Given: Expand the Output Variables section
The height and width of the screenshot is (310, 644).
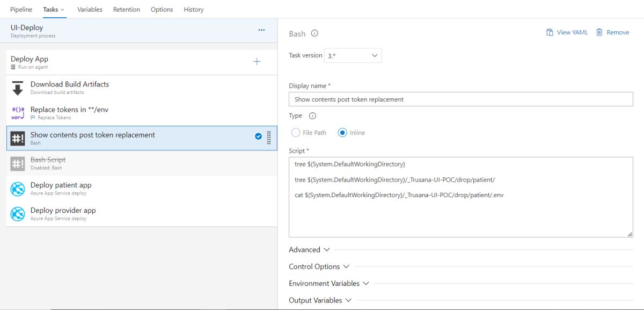Looking at the screenshot, I should coord(320,300).
